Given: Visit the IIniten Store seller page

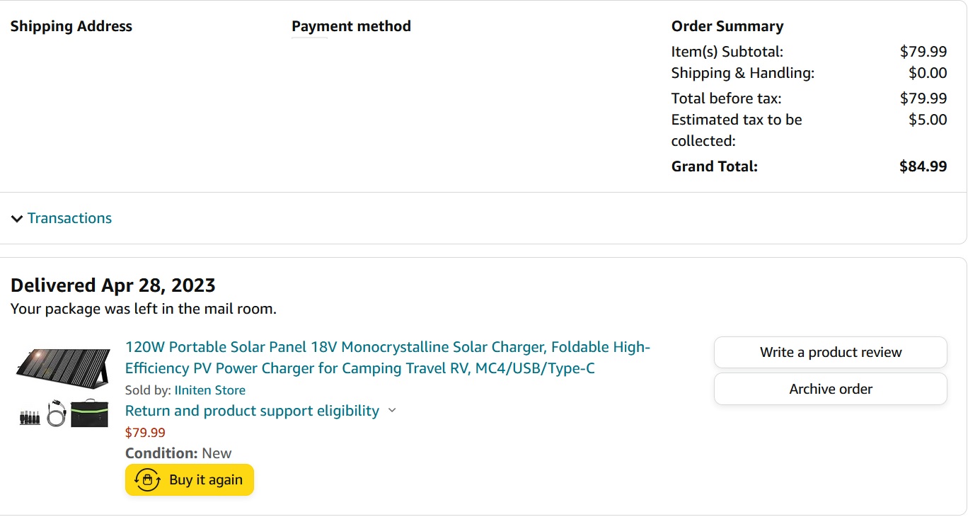Looking at the screenshot, I should point(210,390).
